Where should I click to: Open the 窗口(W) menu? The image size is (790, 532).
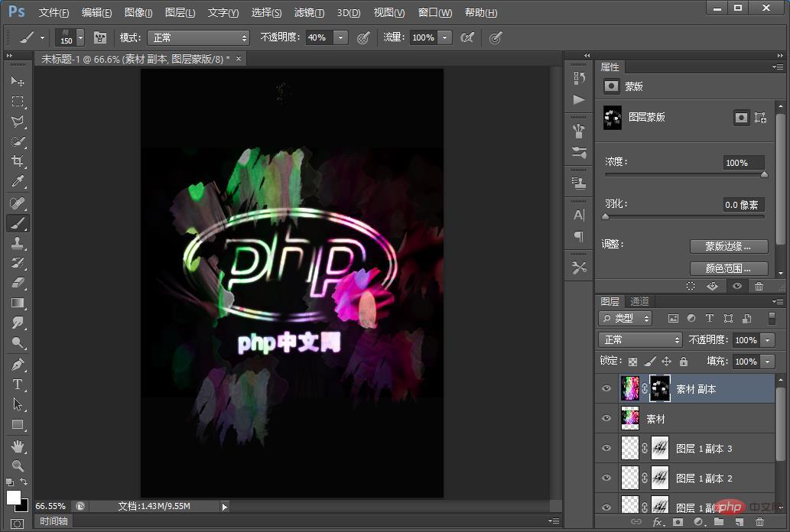click(x=435, y=12)
